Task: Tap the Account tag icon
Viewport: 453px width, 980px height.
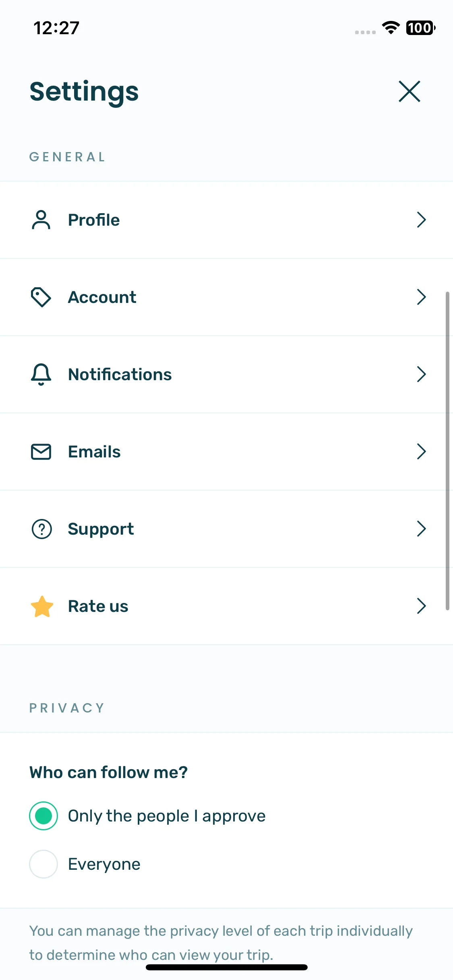Action: click(x=41, y=297)
